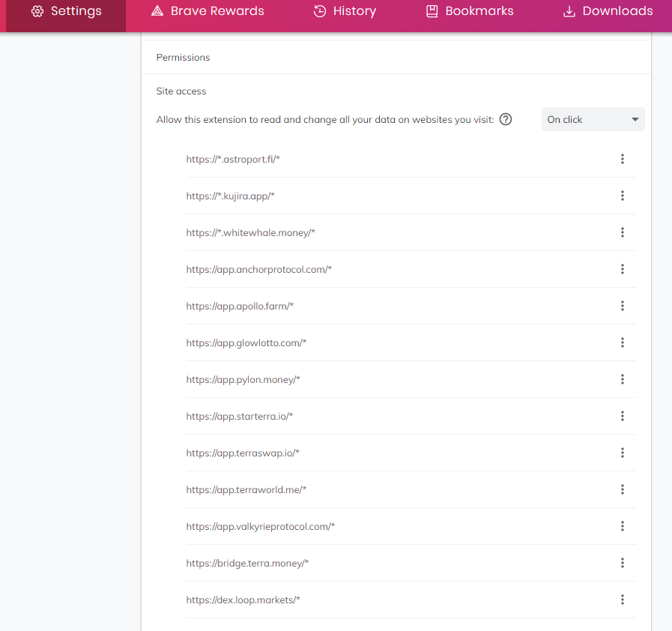Click the Site access heading

coord(181,91)
